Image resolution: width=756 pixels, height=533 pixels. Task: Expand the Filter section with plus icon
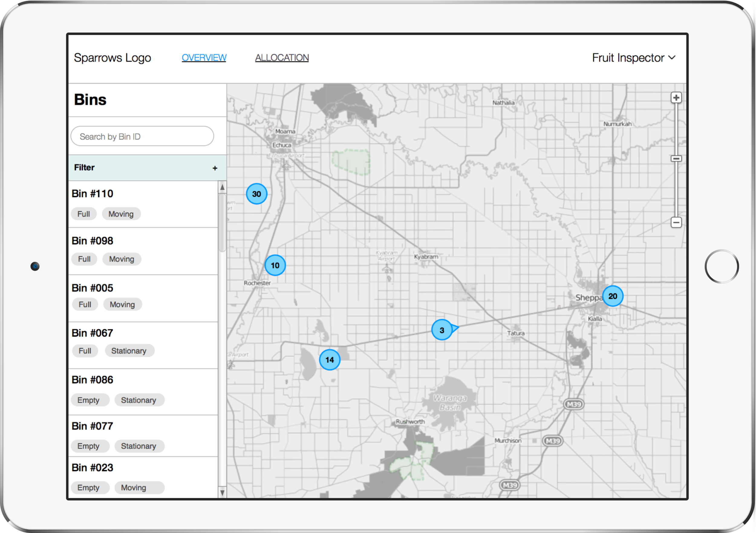(x=215, y=168)
